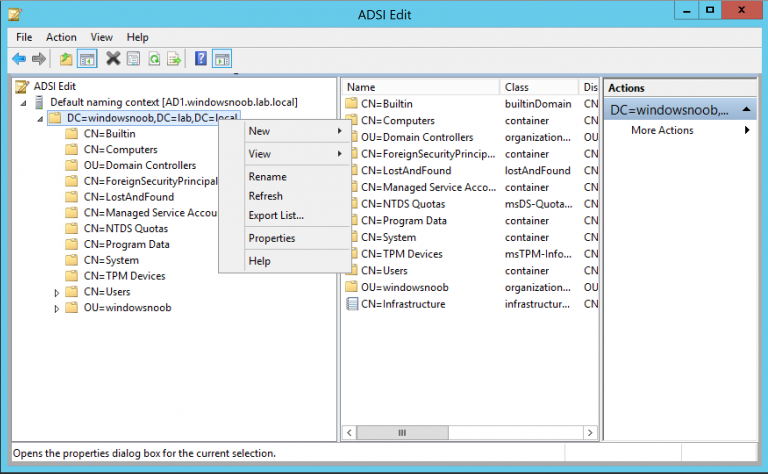Sort list by the Class column header
This screenshot has height=474, width=768.
click(x=530, y=88)
